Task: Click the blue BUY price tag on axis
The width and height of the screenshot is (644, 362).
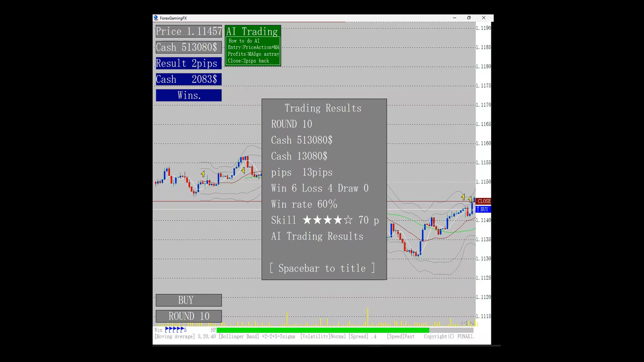Action: pos(483,209)
